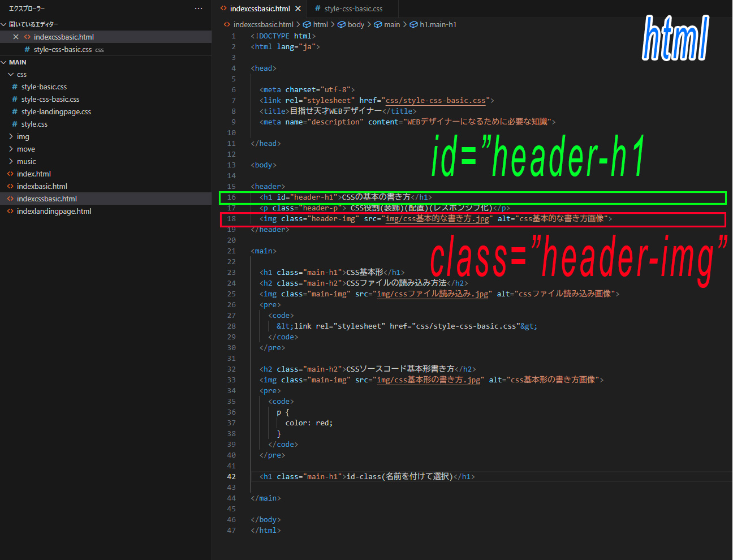
Task: Click the エクスプローラー explorer panel title
Action: tap(27, 8)
